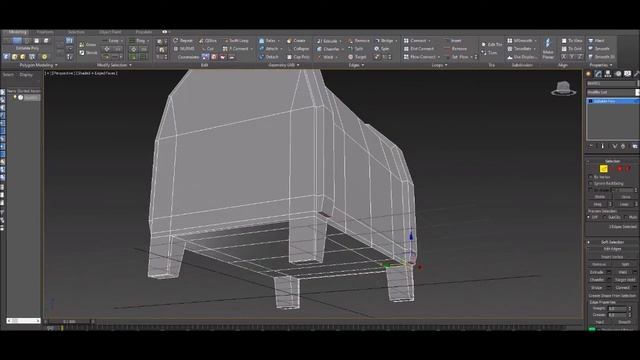Select the Cut tool in the ribbon
Viewport: 640px width, 360px height.
coord(207,49)
